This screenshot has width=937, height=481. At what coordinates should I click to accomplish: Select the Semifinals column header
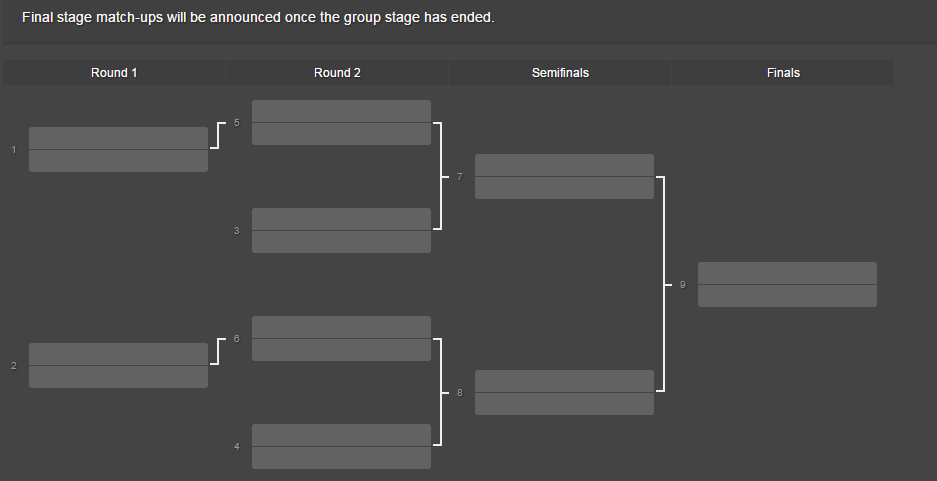point(560,72)
